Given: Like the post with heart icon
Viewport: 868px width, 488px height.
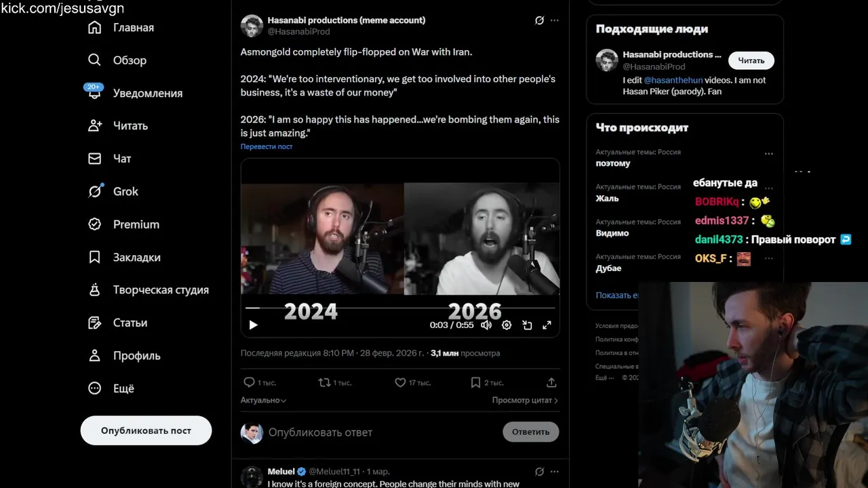Looking at the screenshot, I should pyautogui.click(x=400, y=382).
